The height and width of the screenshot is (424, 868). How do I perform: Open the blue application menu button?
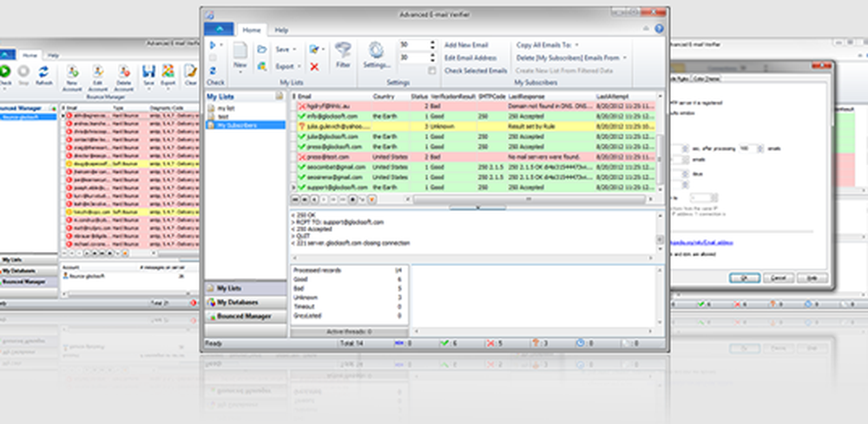pos(219,29)
